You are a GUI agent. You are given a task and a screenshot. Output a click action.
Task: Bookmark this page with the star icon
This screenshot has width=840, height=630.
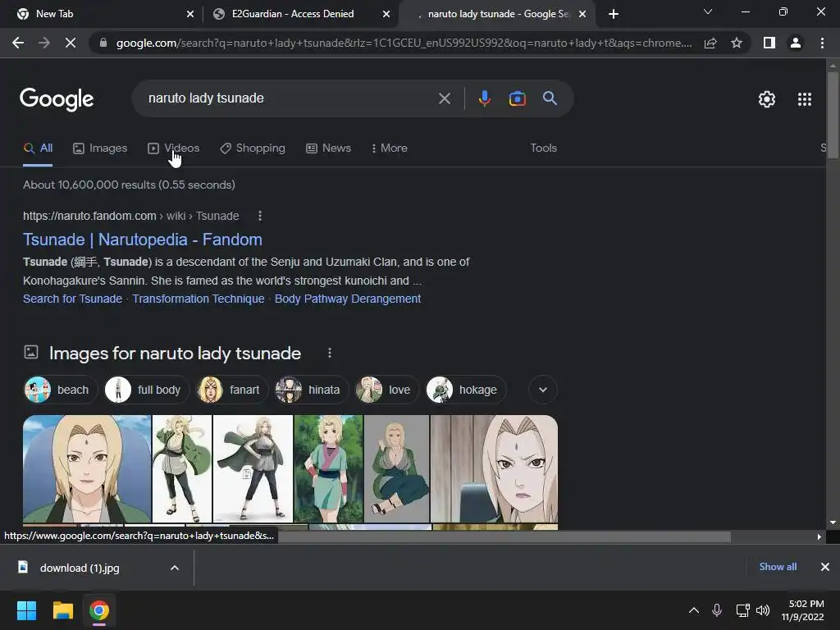(x=737, y=43)
